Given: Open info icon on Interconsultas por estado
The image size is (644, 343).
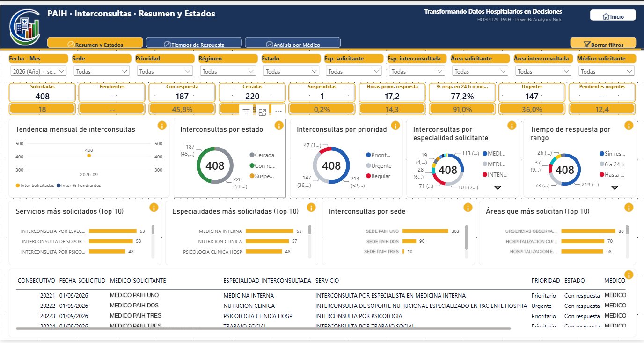Looking at the screenshot, I should [x=279, y=126].
